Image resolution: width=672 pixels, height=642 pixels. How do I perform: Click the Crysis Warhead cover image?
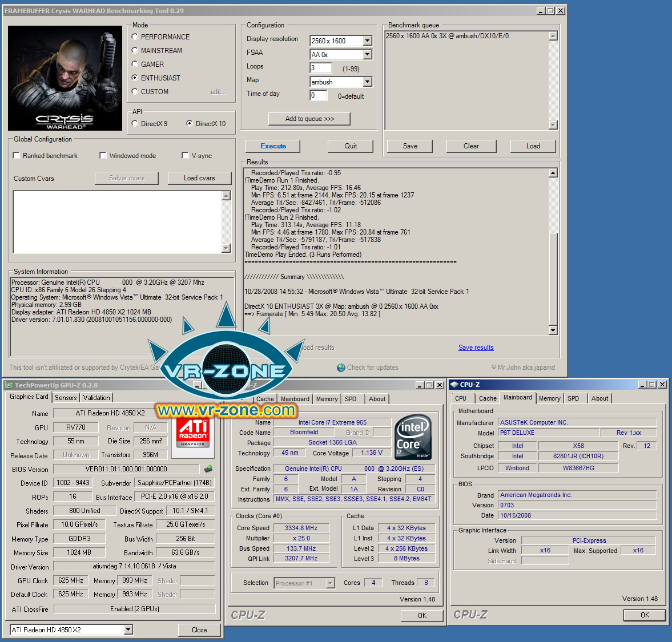65,78
